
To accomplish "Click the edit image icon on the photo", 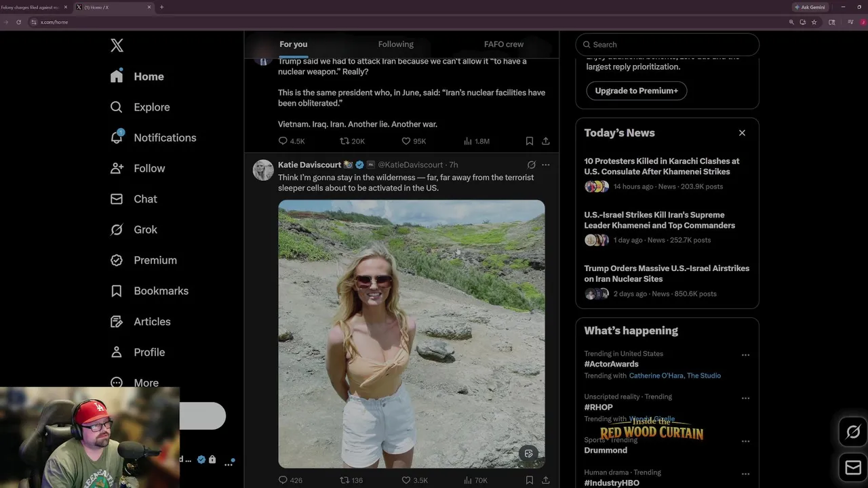I will click(x=529, y=453).
